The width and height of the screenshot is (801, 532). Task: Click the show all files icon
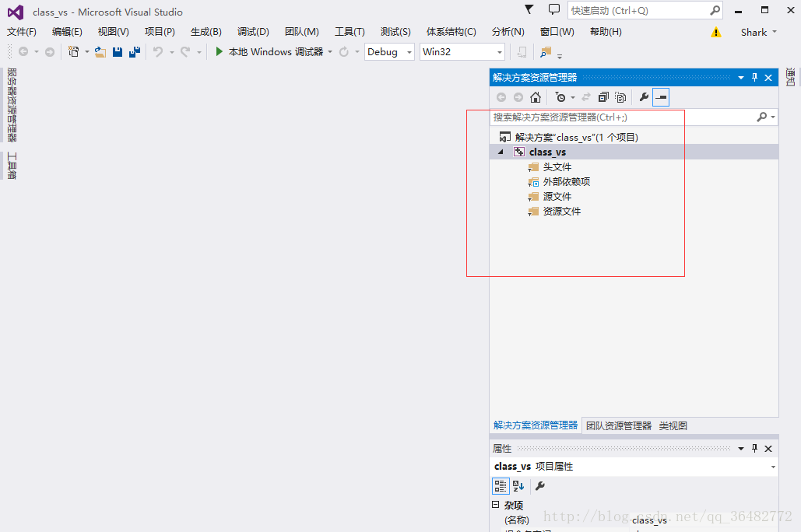pyautogui.click(x=620, y=97)
